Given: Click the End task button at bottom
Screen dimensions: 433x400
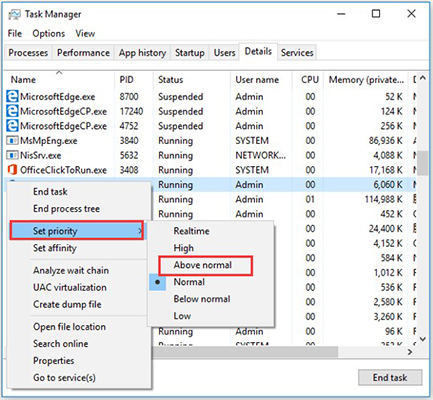Looking at the screenshot, I should point(390,377).
